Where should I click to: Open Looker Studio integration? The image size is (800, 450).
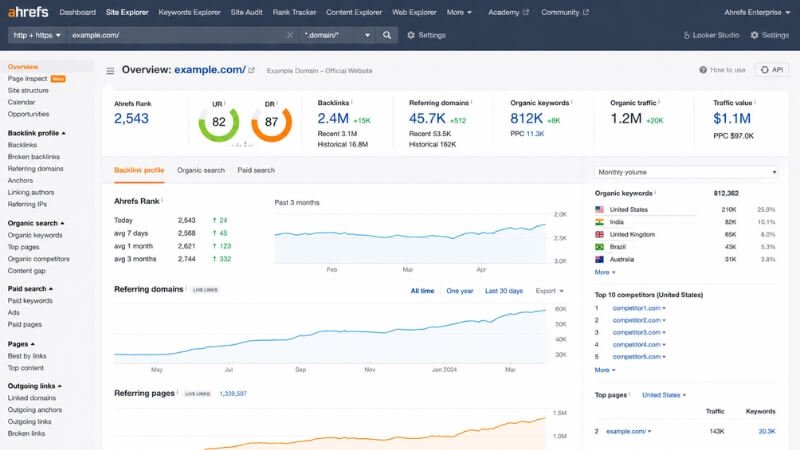coord(711,35)
